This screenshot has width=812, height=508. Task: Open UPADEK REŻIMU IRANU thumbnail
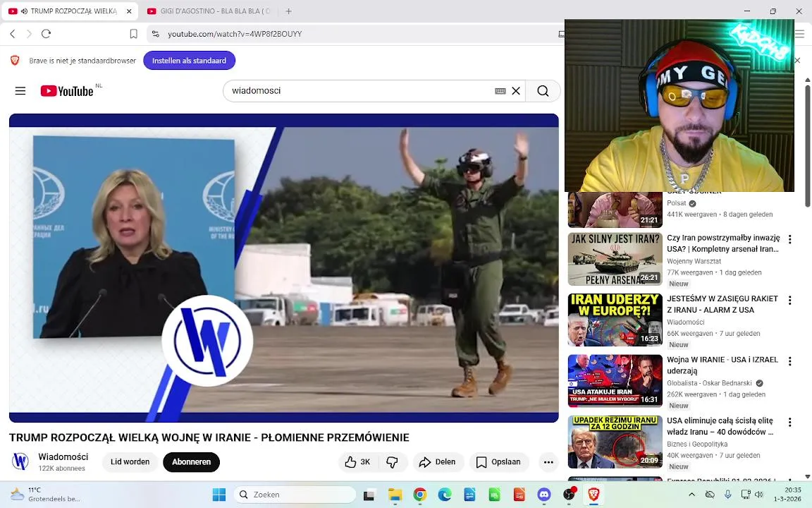pyautogui.click(x=615, y=442)
